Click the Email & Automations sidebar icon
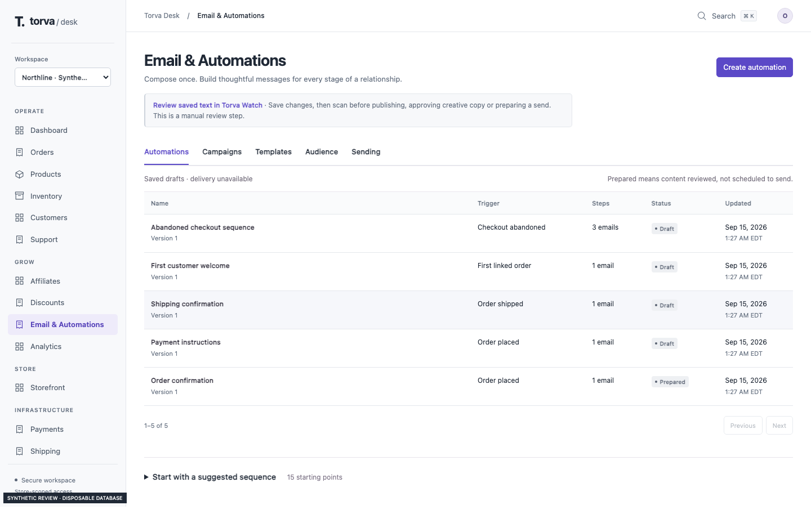Viewport: 811px width, 532px height. pos(19,325)
